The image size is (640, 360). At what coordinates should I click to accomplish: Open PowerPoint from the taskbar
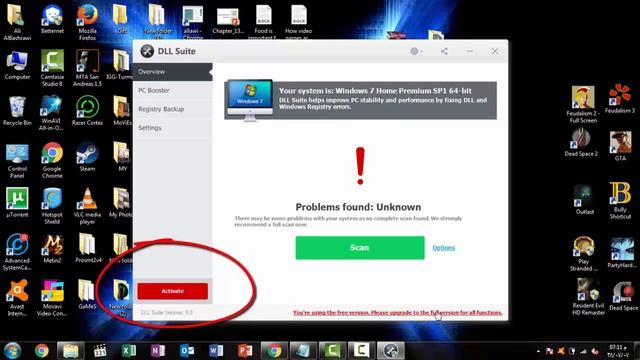click(245, 351)
